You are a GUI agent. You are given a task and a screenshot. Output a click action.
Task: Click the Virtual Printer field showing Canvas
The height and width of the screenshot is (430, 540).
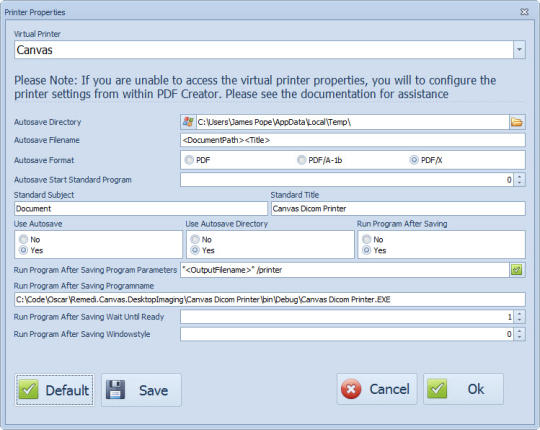click(x=264, y=50)
